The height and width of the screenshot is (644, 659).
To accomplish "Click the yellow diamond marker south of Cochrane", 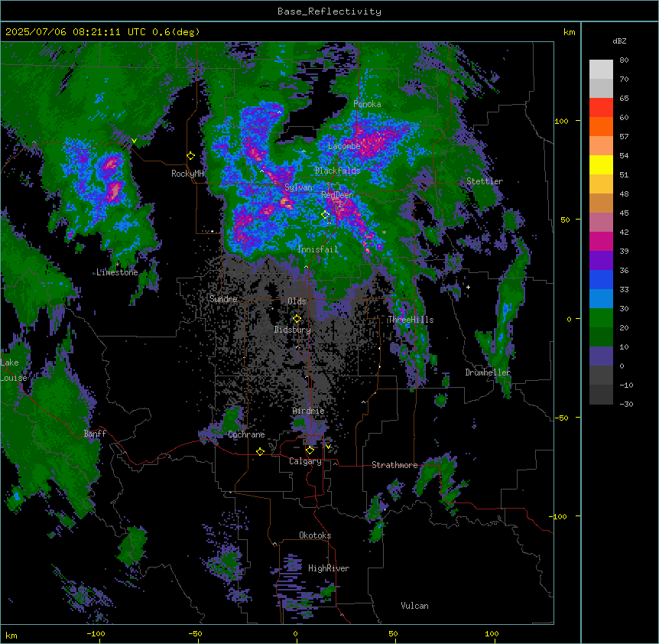I will click(x=260, y=452).
